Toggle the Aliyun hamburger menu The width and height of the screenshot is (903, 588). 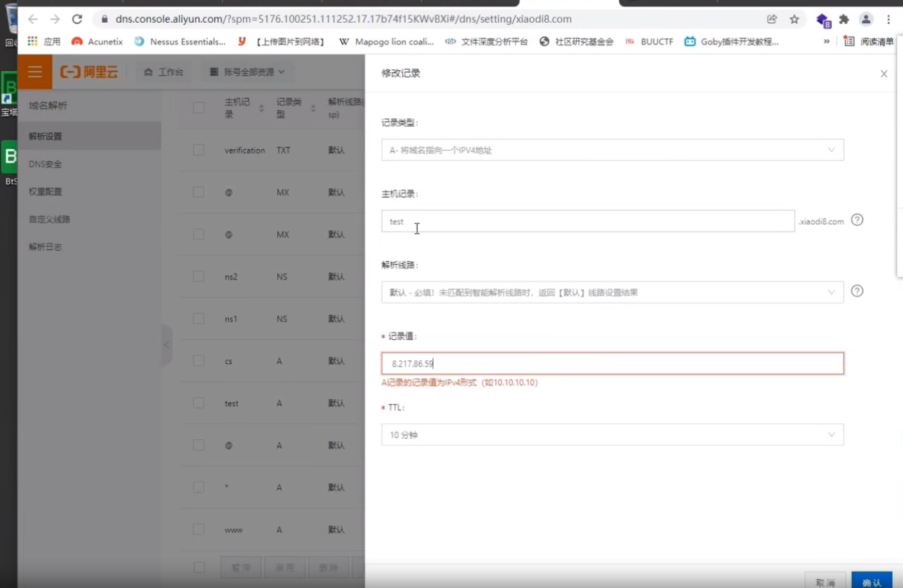point(35,72)
